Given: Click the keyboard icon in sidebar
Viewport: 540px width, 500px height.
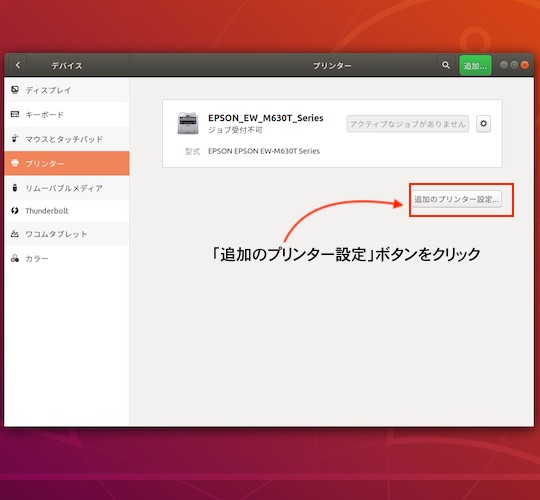Looking at the screenshot, I should click(x=15, y=114).
